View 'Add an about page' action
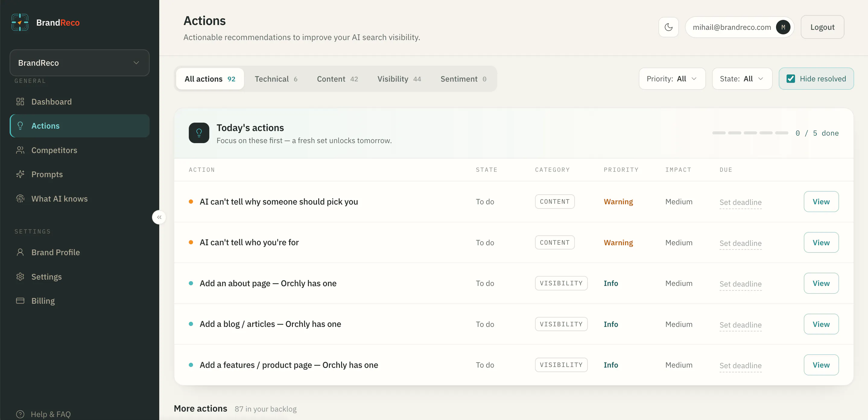This screenshot has width=868, height=420. tap(821, 284)
